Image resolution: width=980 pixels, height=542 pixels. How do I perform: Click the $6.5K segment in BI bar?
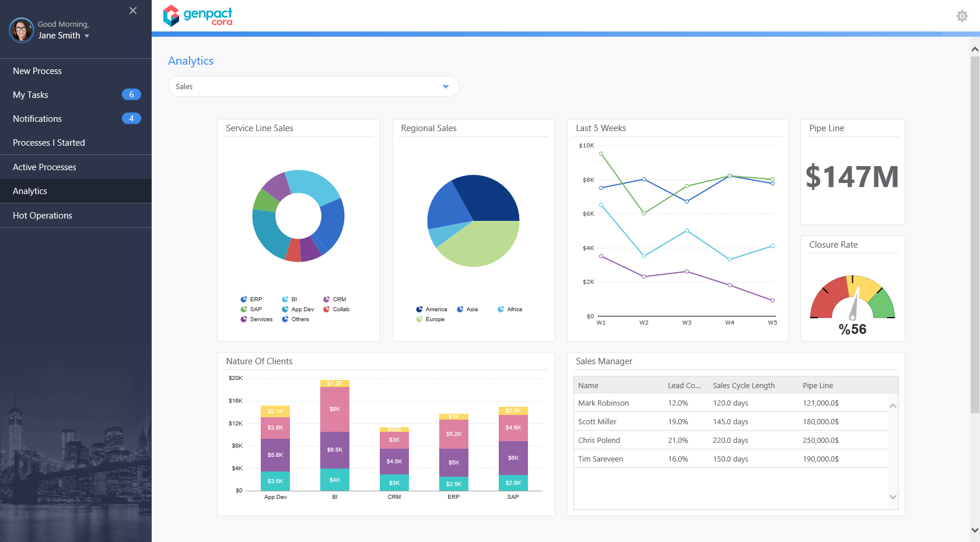pos(335,450)
